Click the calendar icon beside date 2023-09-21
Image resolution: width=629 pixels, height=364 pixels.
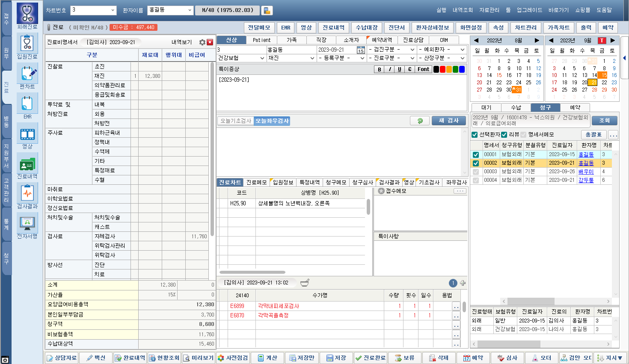click(x=361, y=50)
